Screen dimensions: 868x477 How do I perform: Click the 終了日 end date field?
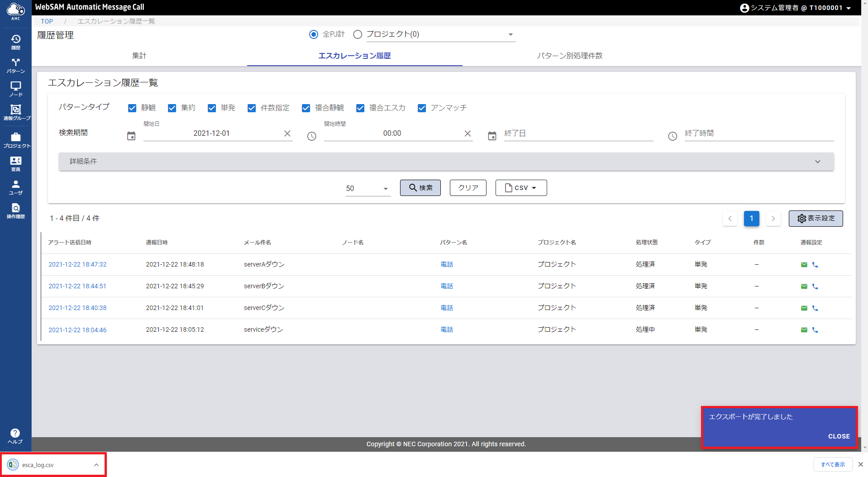(x=578, y=134)
